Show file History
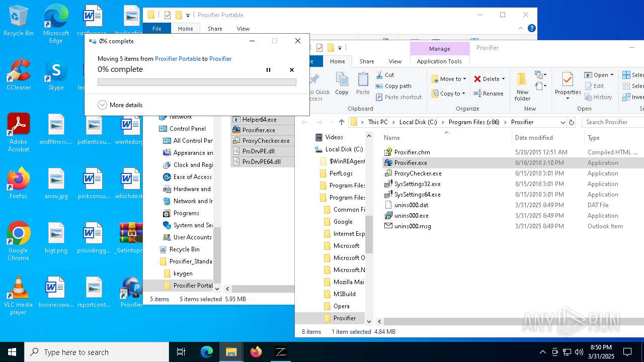 598,97
